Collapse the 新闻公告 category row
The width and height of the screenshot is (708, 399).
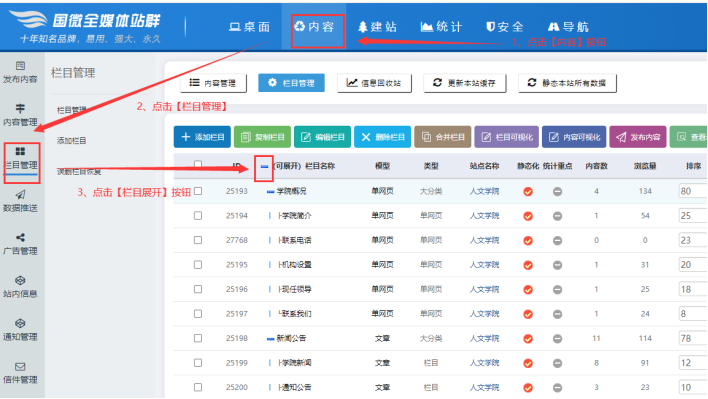(270, 339)
